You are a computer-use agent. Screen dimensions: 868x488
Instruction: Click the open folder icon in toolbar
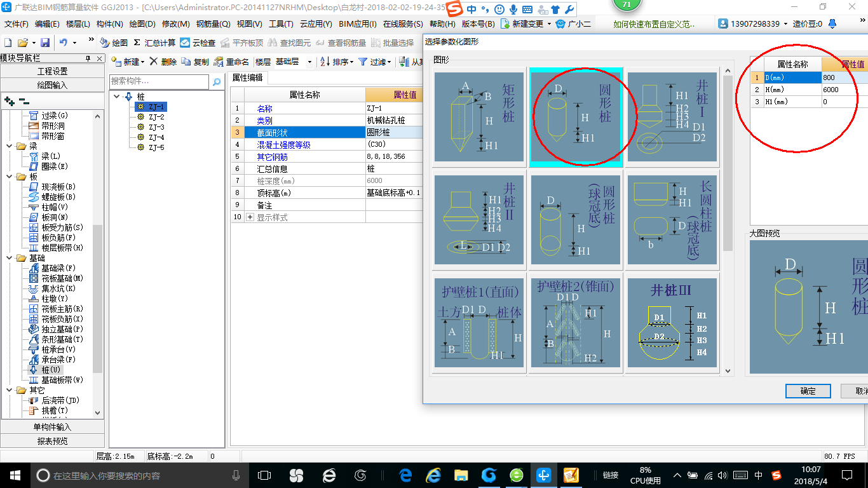pos(22,43)
